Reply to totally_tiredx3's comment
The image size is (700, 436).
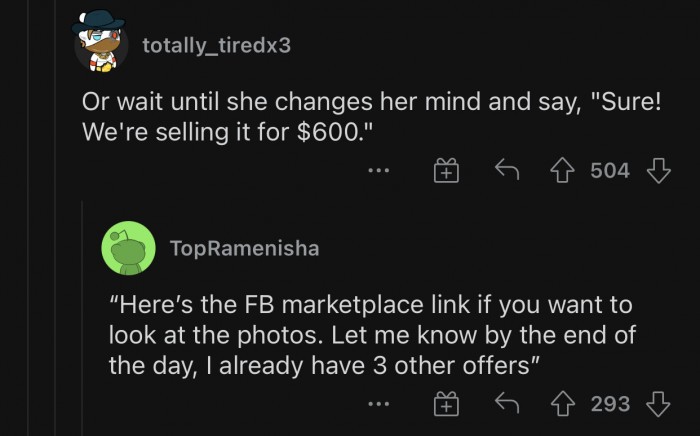tap(507, 170)
